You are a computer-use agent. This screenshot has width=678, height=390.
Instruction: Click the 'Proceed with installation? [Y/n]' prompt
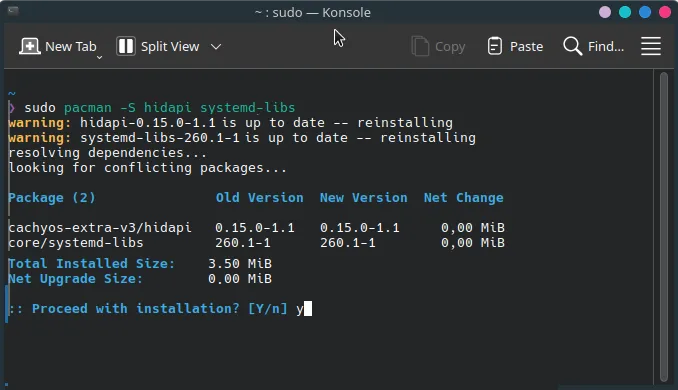click(148, 309)
